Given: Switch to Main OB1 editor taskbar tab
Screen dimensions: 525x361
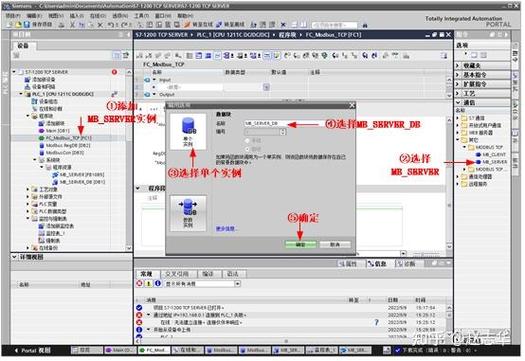Looking at the screenshot, I should click(x=119, y=350).
